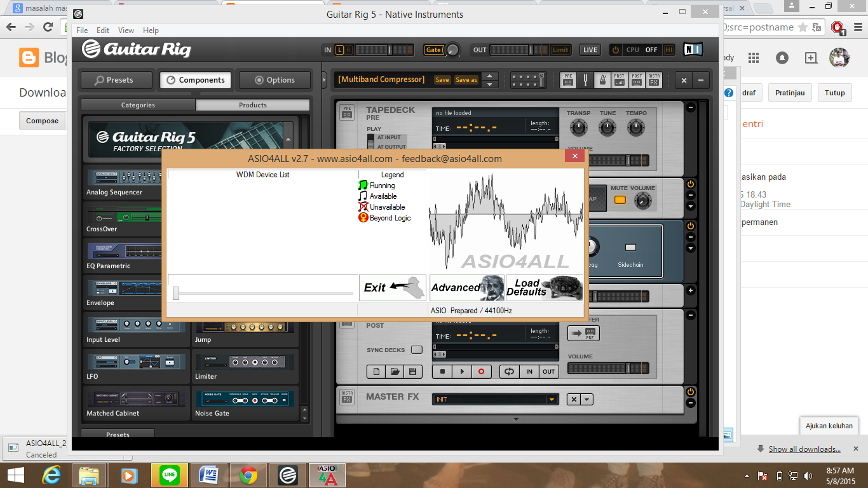
Task: Click Exit in ASIO4ALL dialog
Action: point(393,288)
